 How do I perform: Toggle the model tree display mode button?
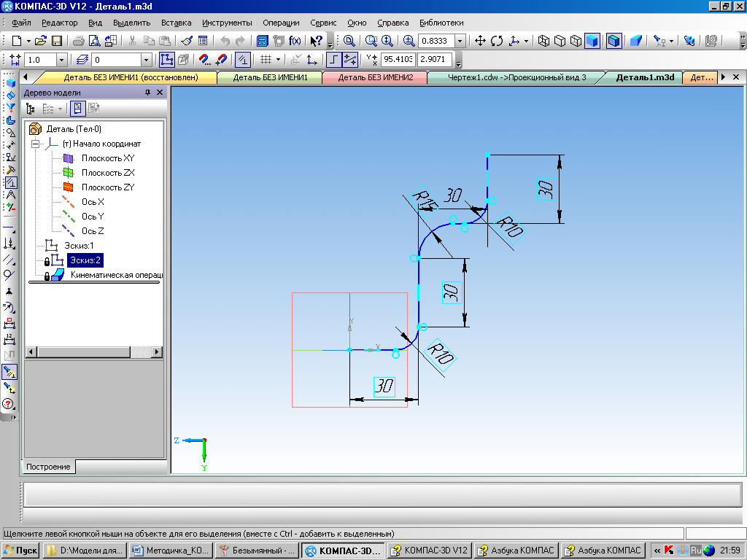tap(77, 109)
